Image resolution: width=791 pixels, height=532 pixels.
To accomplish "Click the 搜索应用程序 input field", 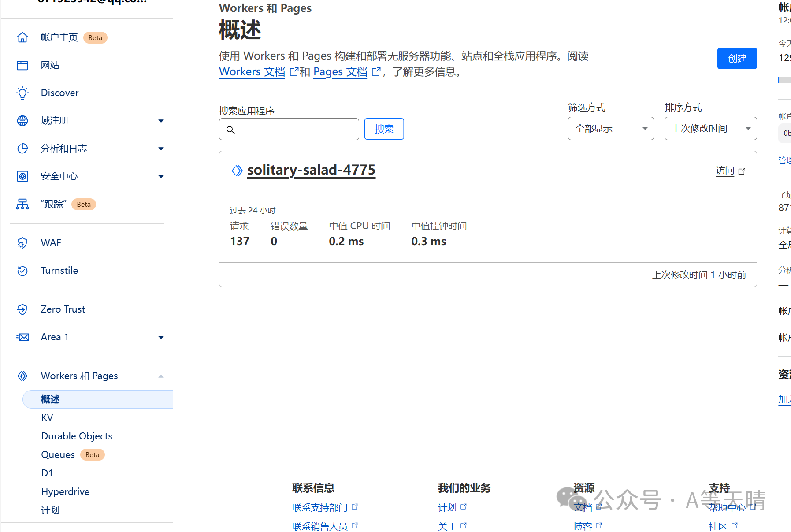I will click(289, 129).
